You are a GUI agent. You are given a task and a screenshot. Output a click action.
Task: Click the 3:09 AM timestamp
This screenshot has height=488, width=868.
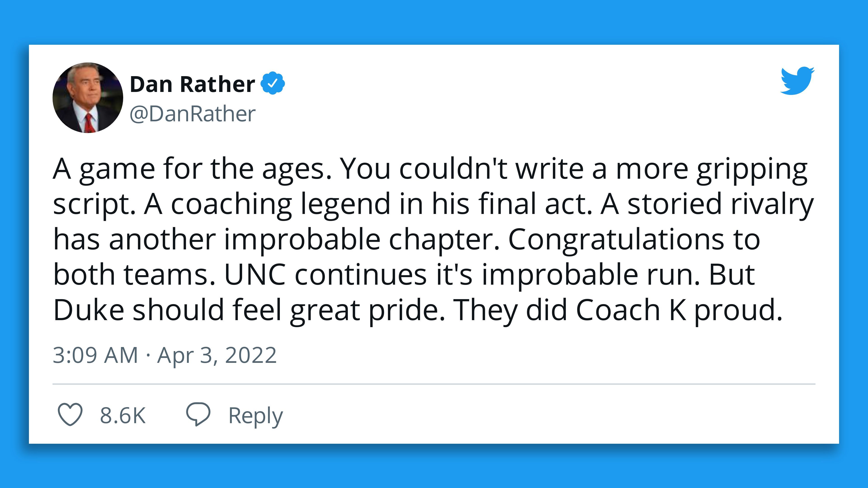coord(95,355)
